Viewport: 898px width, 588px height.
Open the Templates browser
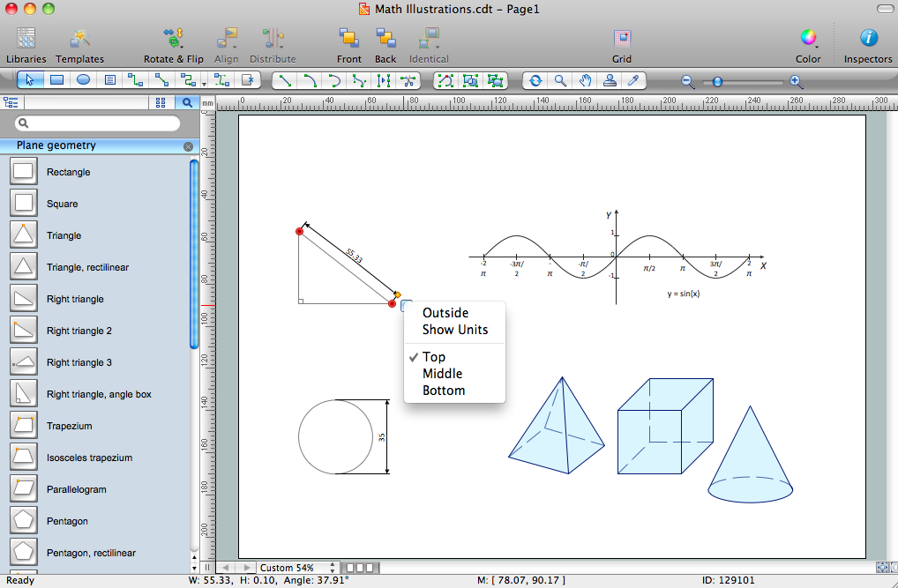click(80, 39)
